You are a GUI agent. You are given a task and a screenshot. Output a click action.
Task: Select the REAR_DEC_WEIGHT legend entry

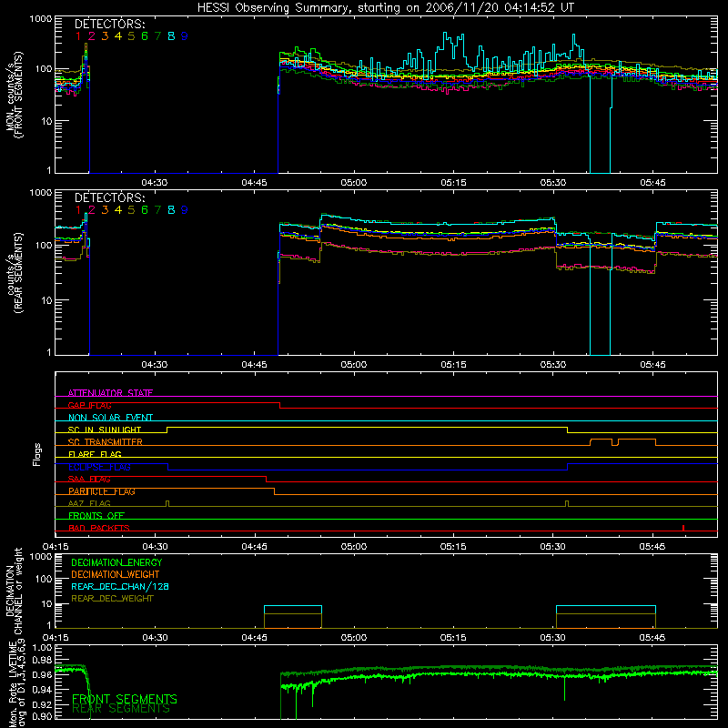(112, 599)
